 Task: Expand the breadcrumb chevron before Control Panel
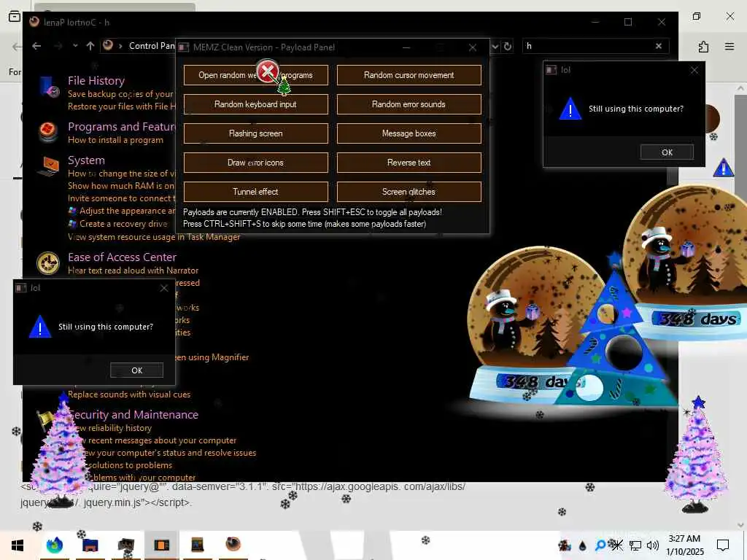(x=120, y=46)
